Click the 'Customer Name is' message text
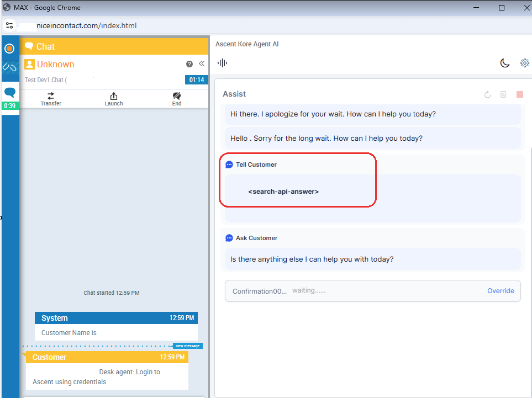 (69, 333)
